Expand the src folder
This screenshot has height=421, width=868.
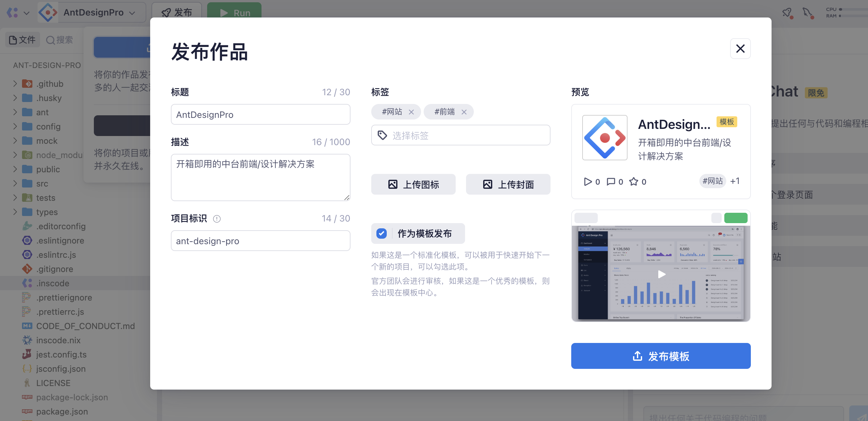pos(15,183)
